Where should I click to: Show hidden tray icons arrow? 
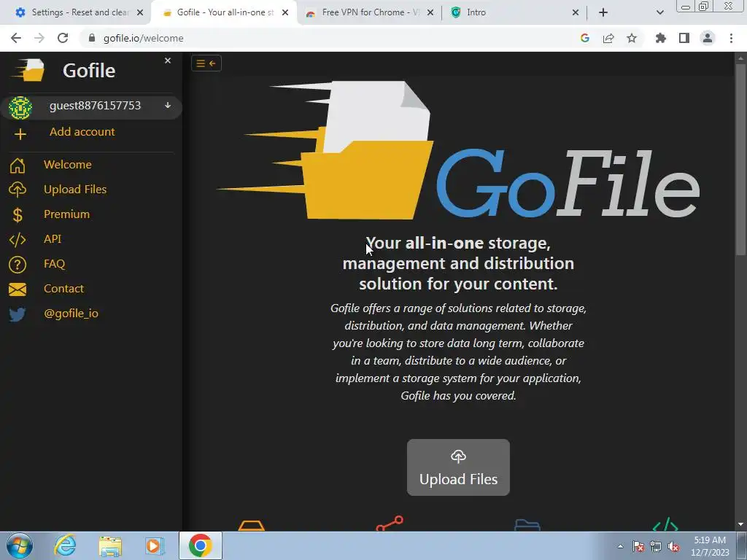click(x=620, y=546)
